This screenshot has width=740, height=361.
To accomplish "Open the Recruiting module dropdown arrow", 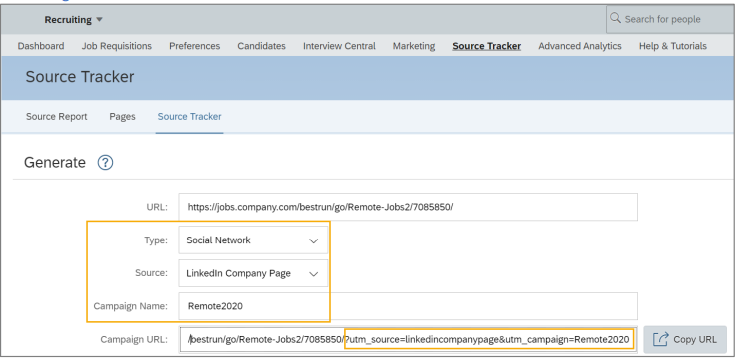I will click(99, 20).
